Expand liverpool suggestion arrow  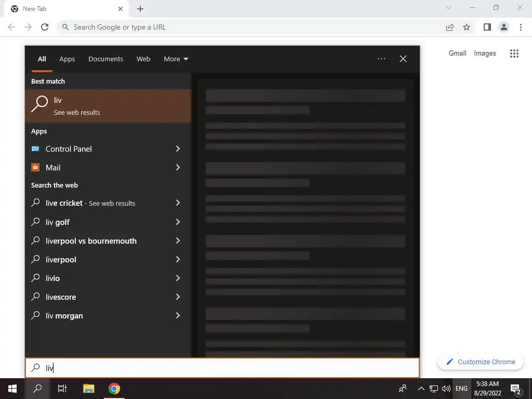coord(178,259)
